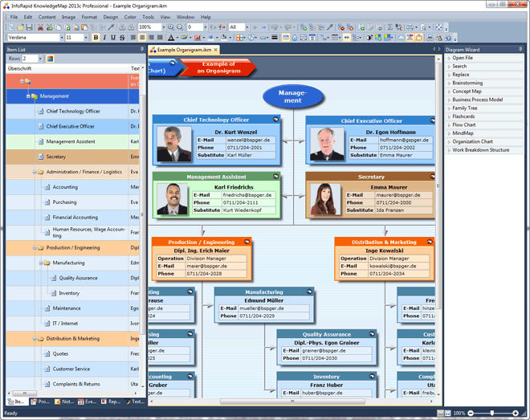Collapse the Chief Technology Officer card button
Screen dimensions: 530x420
click(275, 120)
